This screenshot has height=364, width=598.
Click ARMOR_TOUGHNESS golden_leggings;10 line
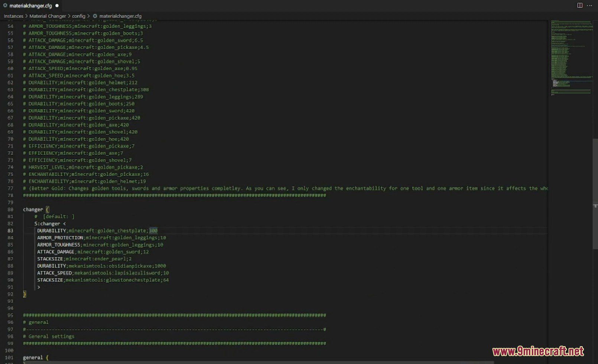[100, 245]
